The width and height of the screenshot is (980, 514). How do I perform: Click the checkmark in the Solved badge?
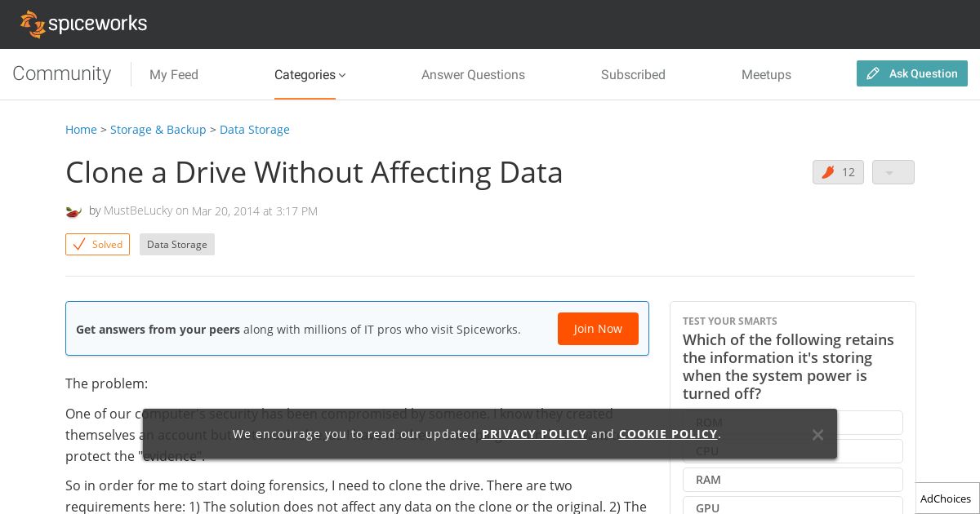79,244
